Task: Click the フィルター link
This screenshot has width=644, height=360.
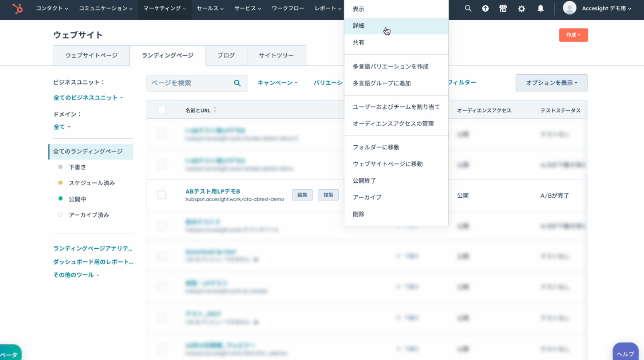Action: click(462, 82)
